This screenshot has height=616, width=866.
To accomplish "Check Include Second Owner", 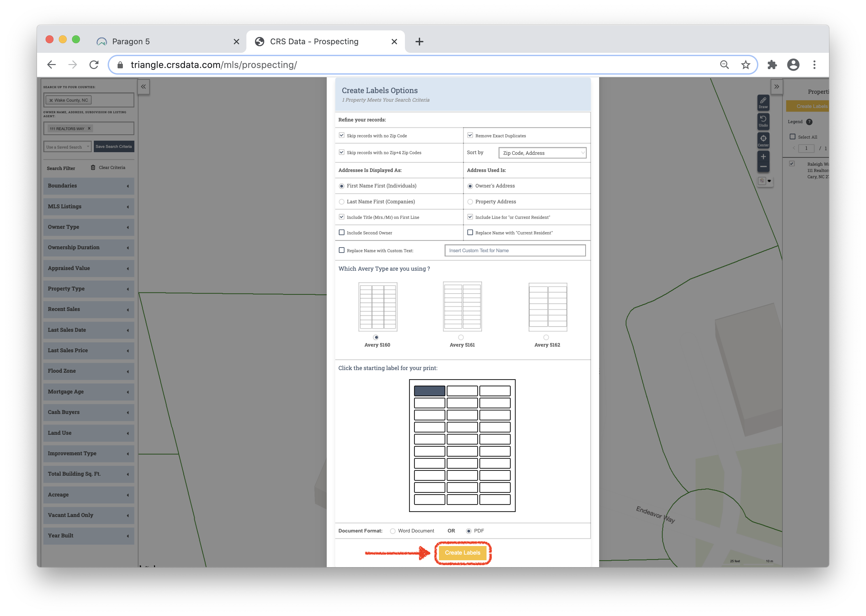I will [342, 232].
